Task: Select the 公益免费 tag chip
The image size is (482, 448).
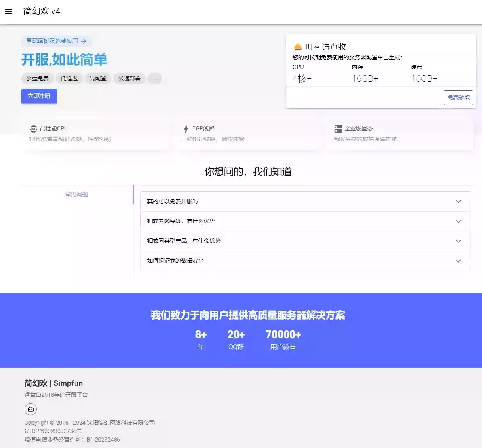Action: 37,78
